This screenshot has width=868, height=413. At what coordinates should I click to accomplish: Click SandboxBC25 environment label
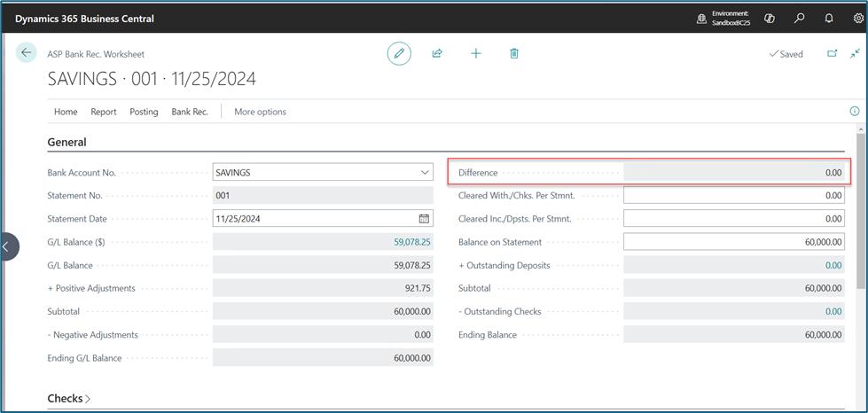(x=731, y=23)
